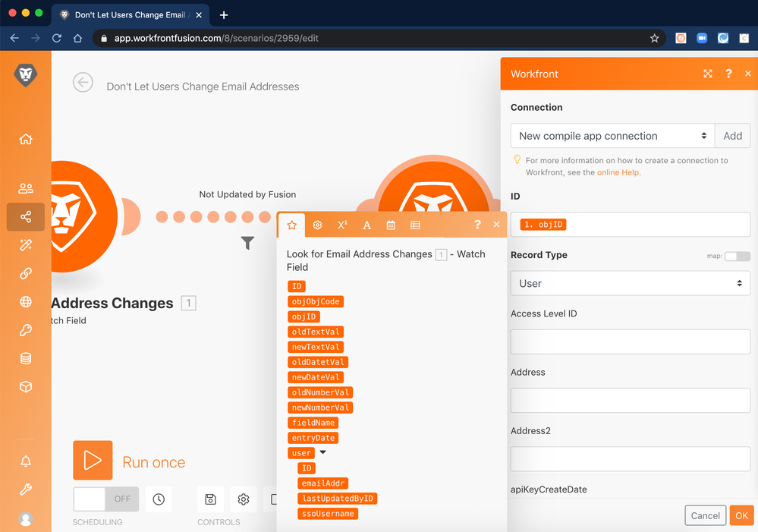Open the connections link icon in the sidebar
758x532 pixels.
point(26,273)
